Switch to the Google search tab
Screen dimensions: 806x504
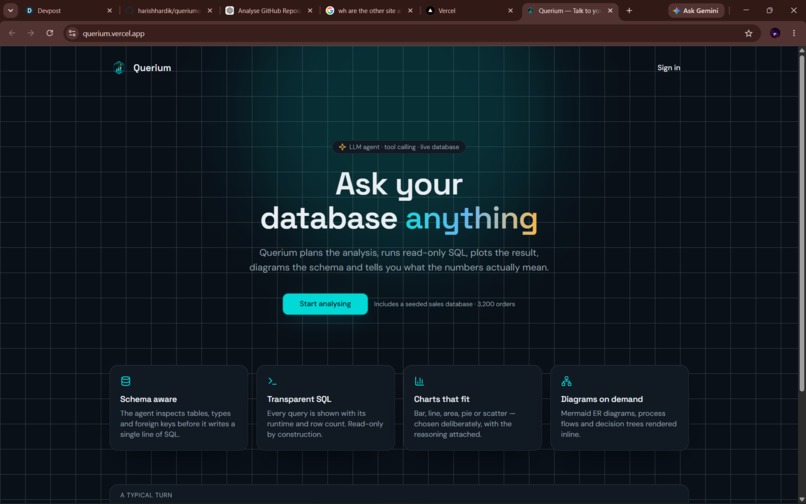(369, 10)
